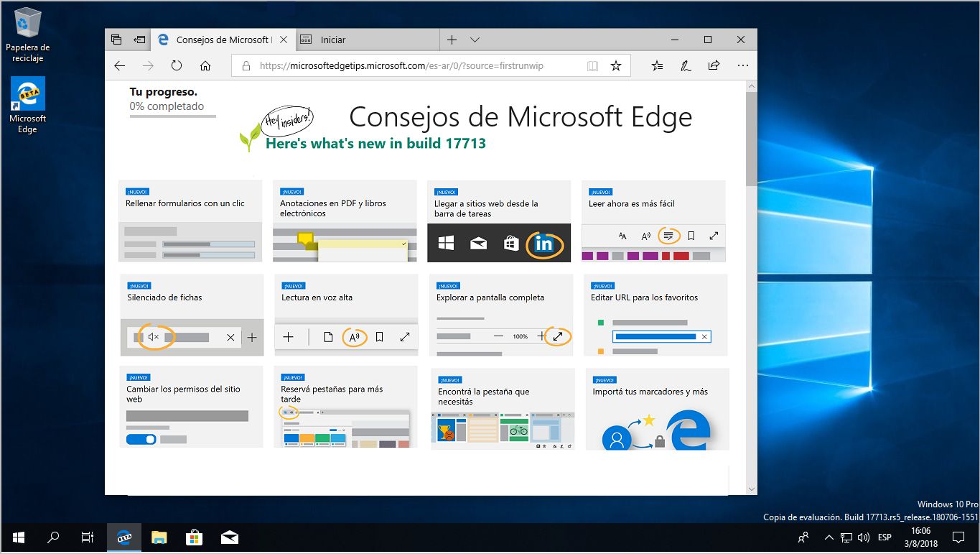Open Anotaciones en PDF y libros electrónicos card
Image resolution: width=980 pixels, height=554 pixels.
pos(345,221)
